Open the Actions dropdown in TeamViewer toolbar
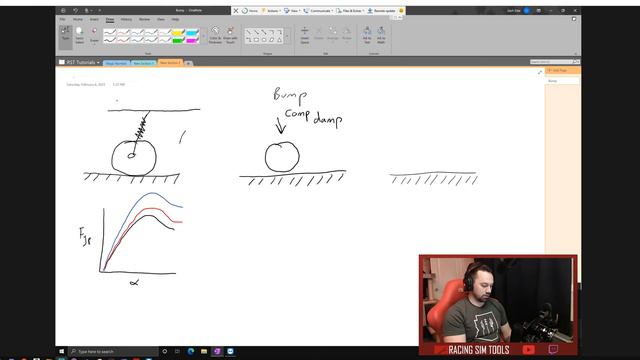 (271, 11)
